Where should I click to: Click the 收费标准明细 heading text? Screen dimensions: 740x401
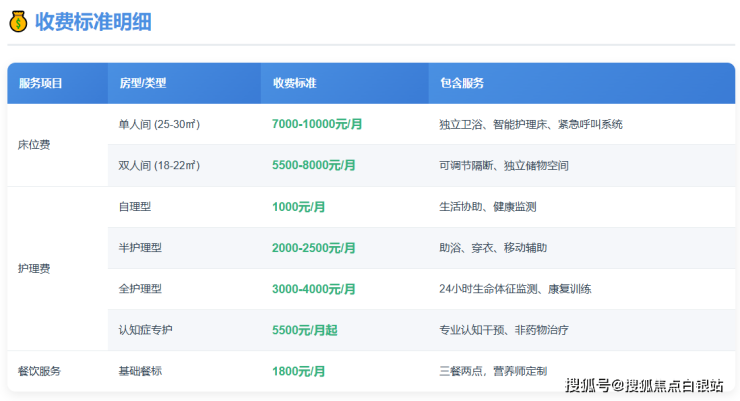[93, 22]
